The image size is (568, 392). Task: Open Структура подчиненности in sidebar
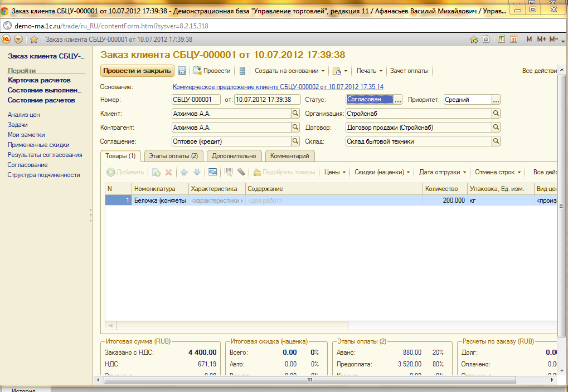(44, 175)
